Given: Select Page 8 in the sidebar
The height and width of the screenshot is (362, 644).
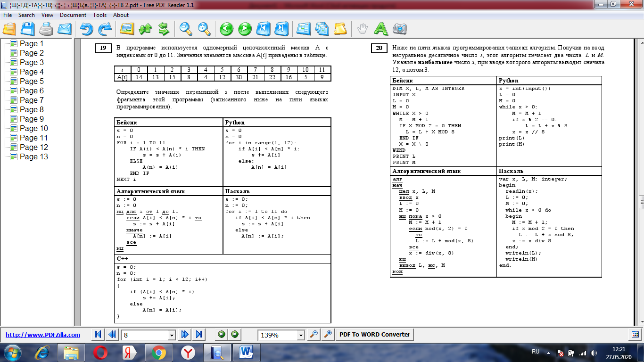Looking at the screenshot, I should pos(32,109).
